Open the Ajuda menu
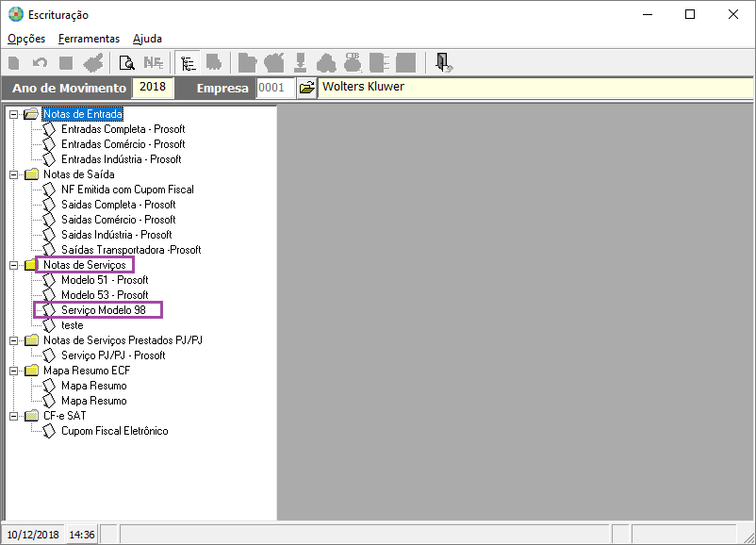Image resolution: width=756 pixels, height=545 pixels. coord(147,39)
